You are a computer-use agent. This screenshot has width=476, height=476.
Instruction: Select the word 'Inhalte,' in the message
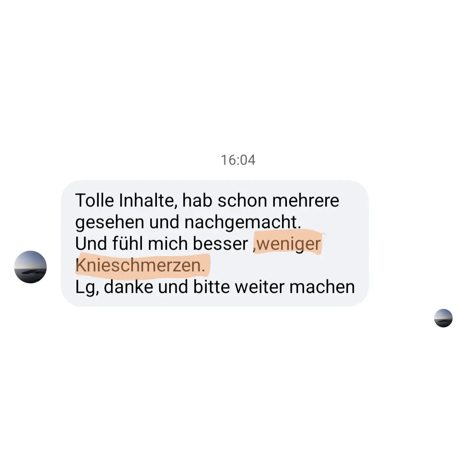point(148,201)
